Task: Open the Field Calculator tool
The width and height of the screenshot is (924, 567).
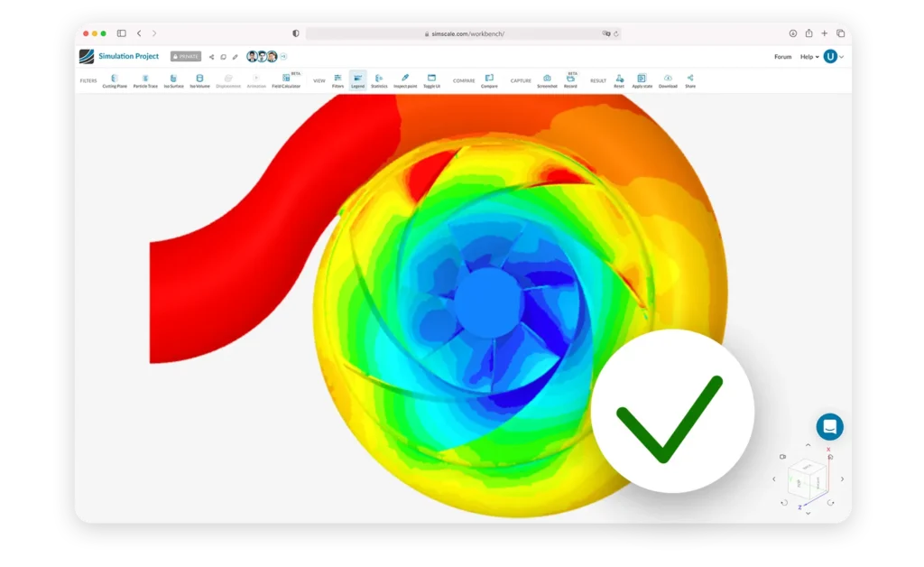Action: (286, 80)
